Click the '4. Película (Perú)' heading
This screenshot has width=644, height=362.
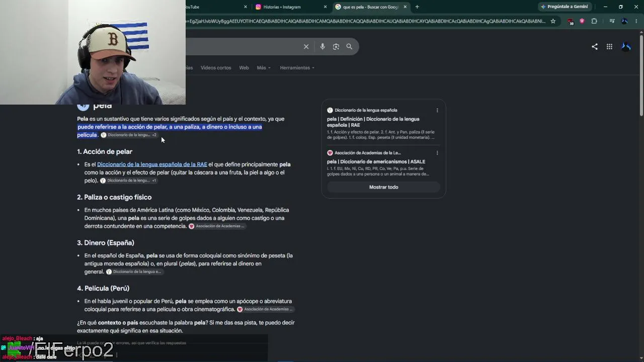[103, 289]
